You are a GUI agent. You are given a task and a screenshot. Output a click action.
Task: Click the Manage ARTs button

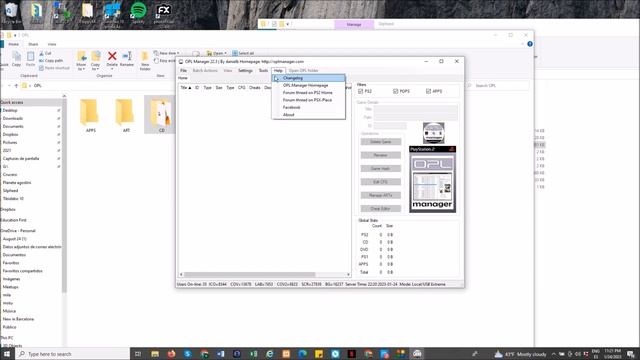click(x=380, y=195)
